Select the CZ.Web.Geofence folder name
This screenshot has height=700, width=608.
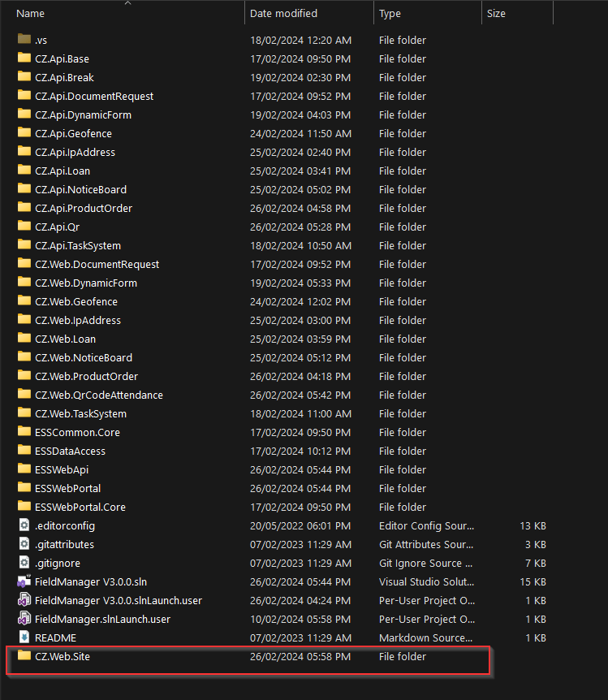pos(76,302)
